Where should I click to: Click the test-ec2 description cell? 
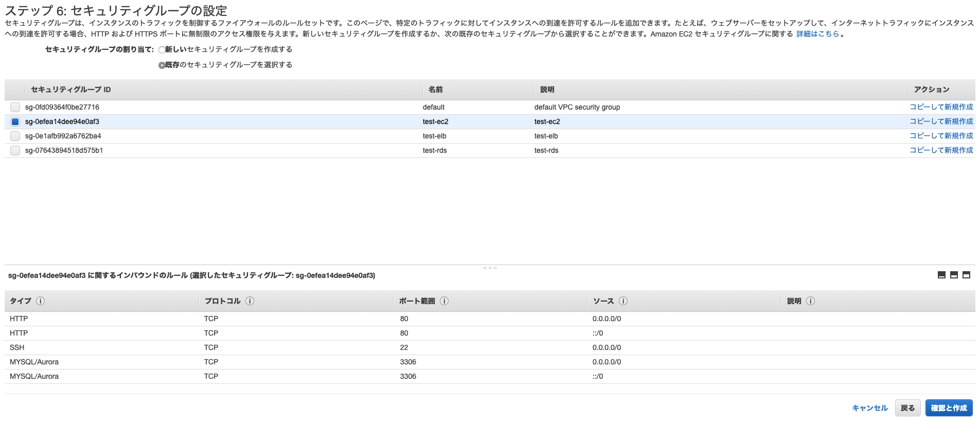tap(547, 121)
